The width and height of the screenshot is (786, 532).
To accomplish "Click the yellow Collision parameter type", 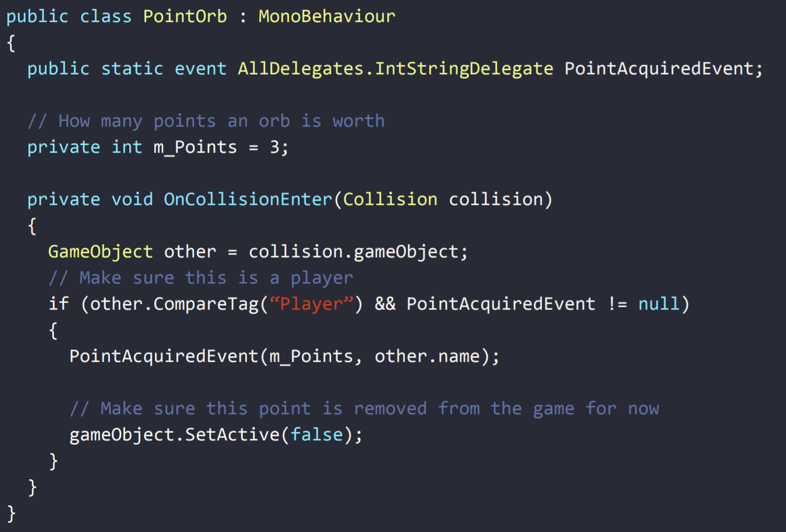I will (x=390, y=200).
